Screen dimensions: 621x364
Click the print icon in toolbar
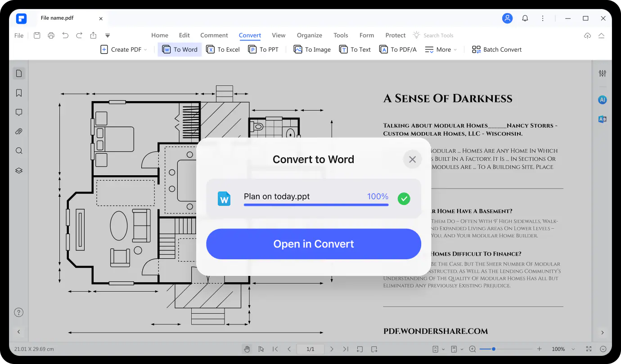[51, 36]
